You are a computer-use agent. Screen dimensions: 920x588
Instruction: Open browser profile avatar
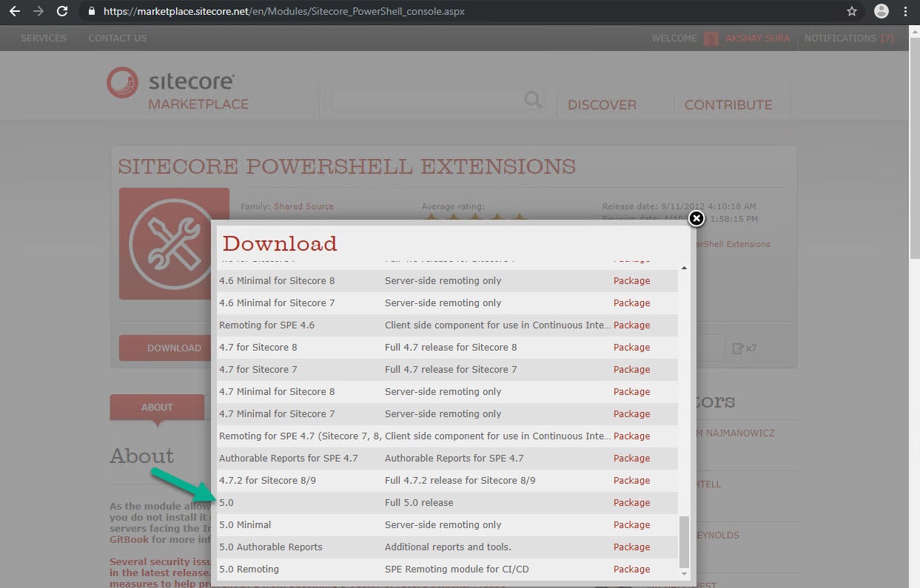click(x=881, y=12)
